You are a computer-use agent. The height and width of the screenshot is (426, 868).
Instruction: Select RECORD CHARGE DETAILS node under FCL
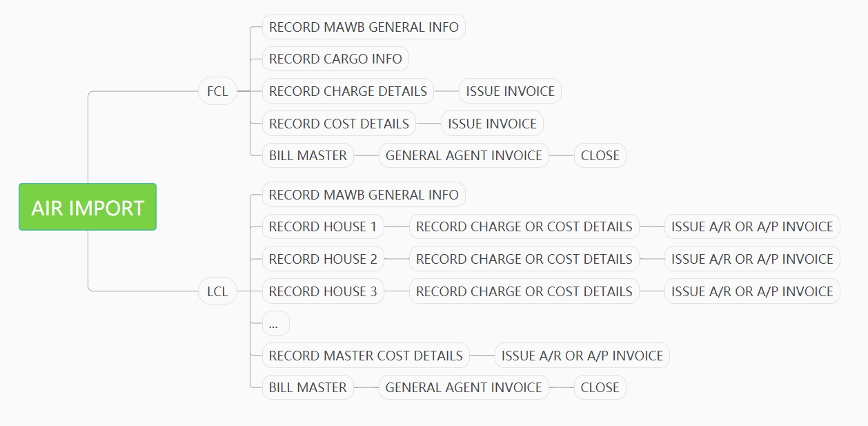(348, 91)
